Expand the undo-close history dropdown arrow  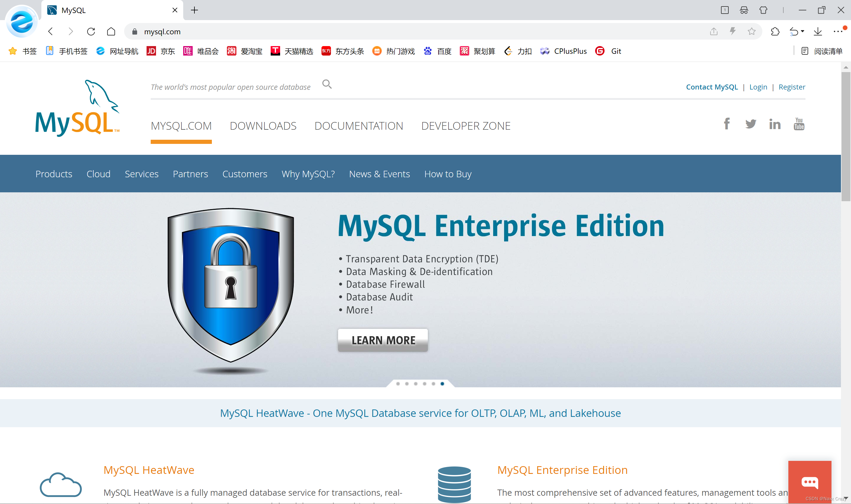(x=803, y=31)
